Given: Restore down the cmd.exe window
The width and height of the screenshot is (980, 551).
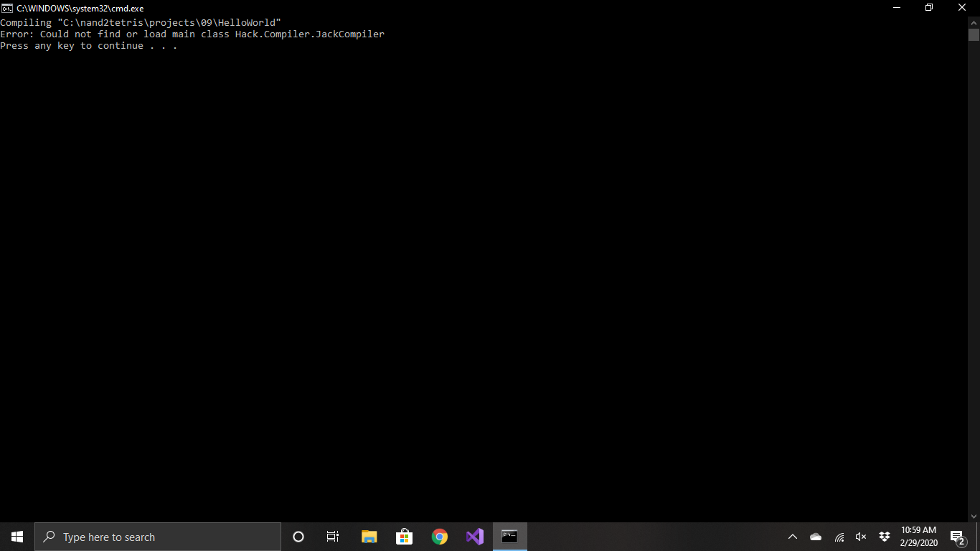Looking at the screenshot, I should click(x=929, y=8).
